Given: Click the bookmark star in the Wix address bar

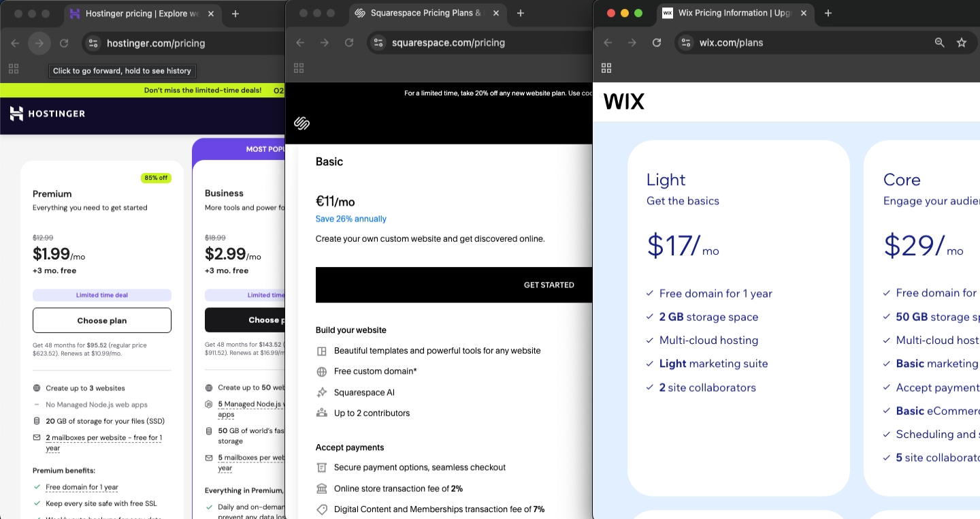Looking at the screenshot, I should coord(962,42).
